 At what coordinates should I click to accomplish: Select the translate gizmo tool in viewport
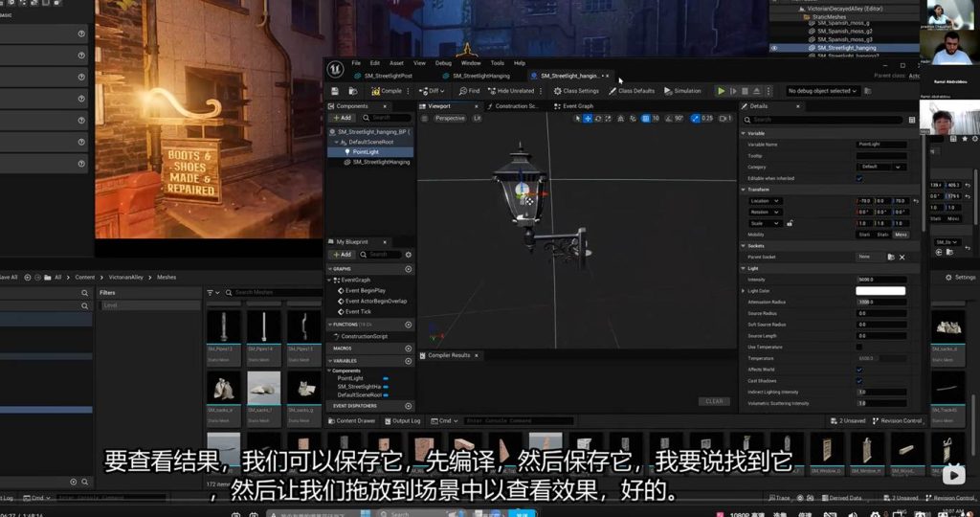[590, 118]
